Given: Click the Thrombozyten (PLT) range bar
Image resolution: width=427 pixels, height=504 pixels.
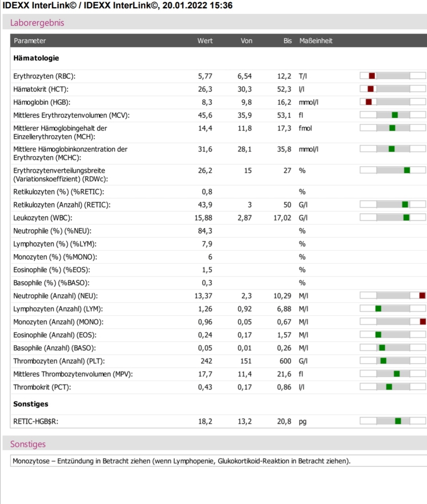Looking at the screenshot, I should coord(393,361).
